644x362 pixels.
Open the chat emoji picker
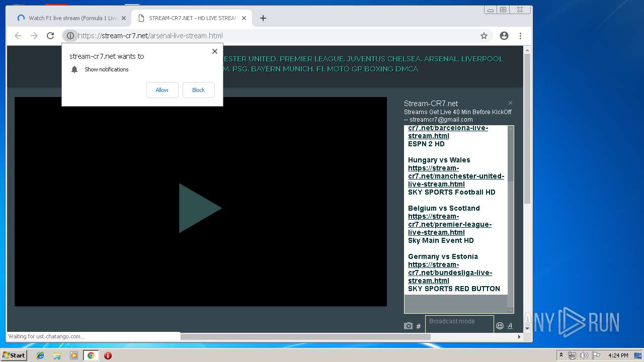500,326
